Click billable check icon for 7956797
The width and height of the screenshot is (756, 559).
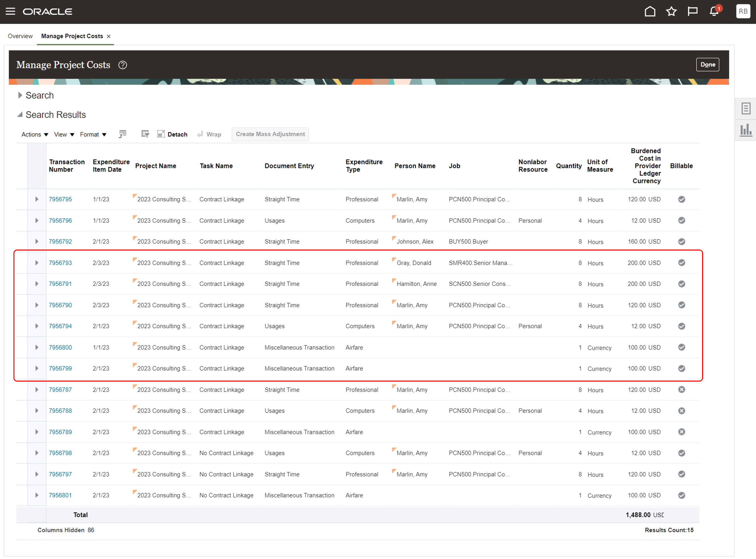(x=681, y=474)
